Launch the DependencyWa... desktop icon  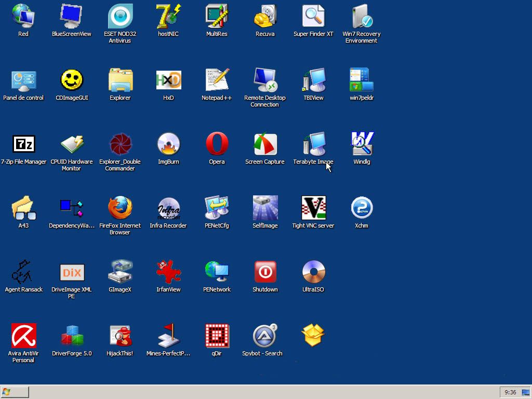(71, 208)
